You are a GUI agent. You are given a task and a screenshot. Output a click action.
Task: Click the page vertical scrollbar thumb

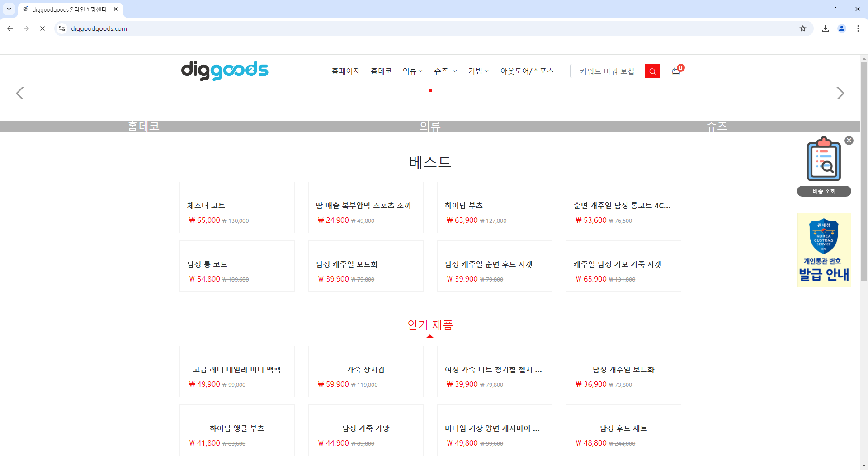point(864,172)
